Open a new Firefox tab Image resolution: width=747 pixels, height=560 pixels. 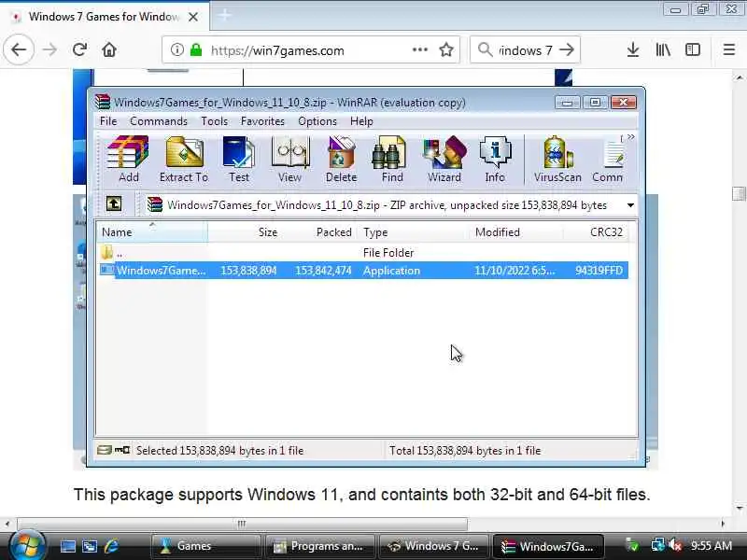coord(224,16)
